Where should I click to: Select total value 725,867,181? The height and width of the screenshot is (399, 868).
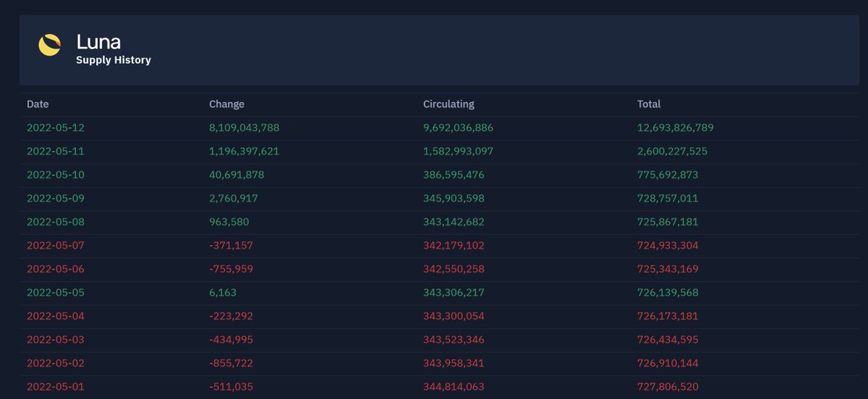point(668,222)
